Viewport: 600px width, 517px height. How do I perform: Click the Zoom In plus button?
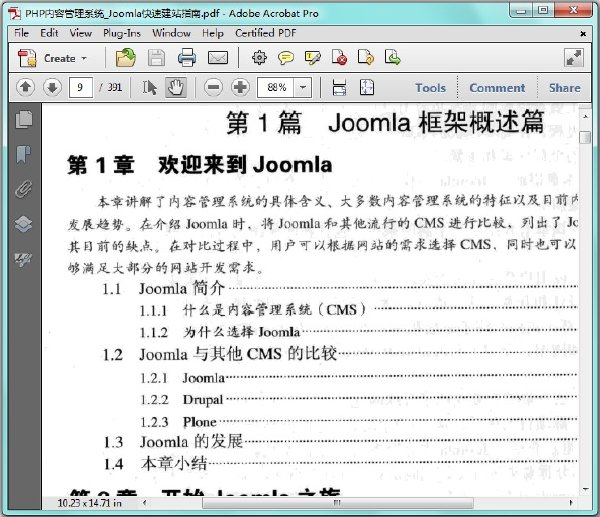pos(240,87)
